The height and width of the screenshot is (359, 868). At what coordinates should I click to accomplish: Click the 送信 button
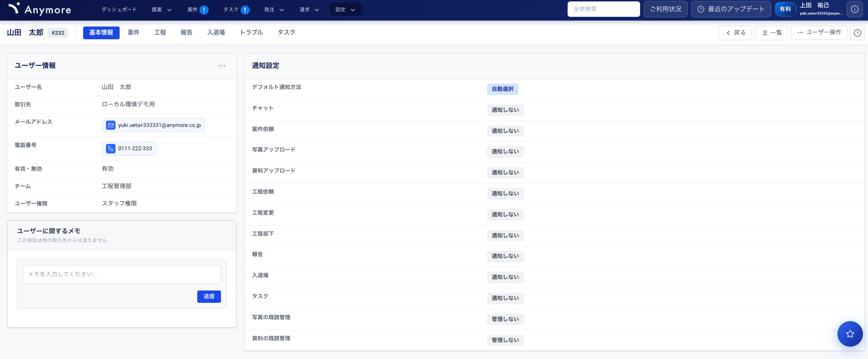click(209, 296)
